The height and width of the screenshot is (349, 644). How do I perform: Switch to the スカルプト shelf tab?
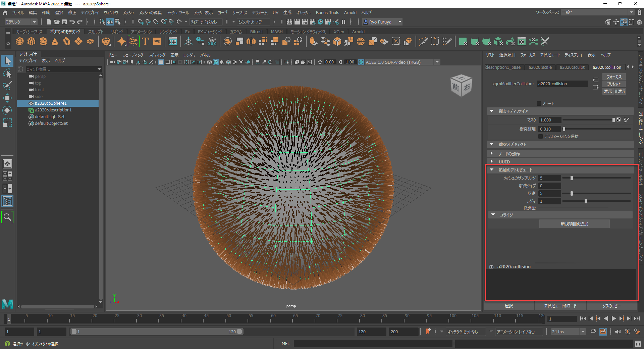(96, 32)
